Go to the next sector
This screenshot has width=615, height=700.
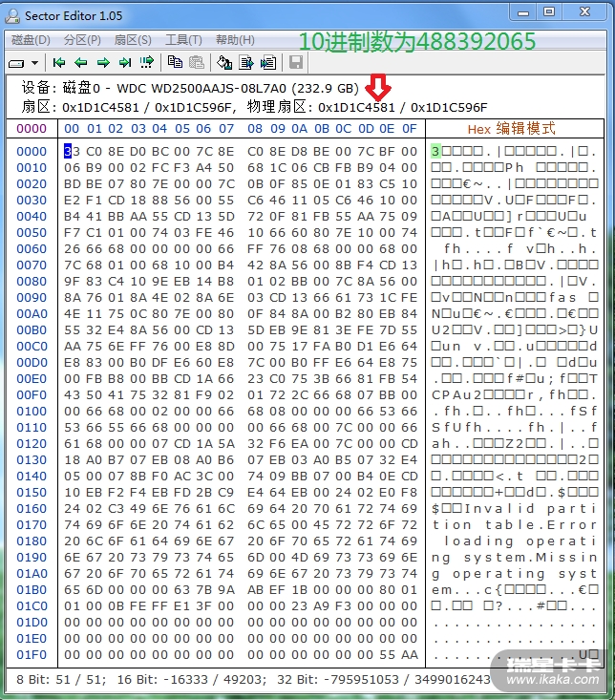coord(103,62)
